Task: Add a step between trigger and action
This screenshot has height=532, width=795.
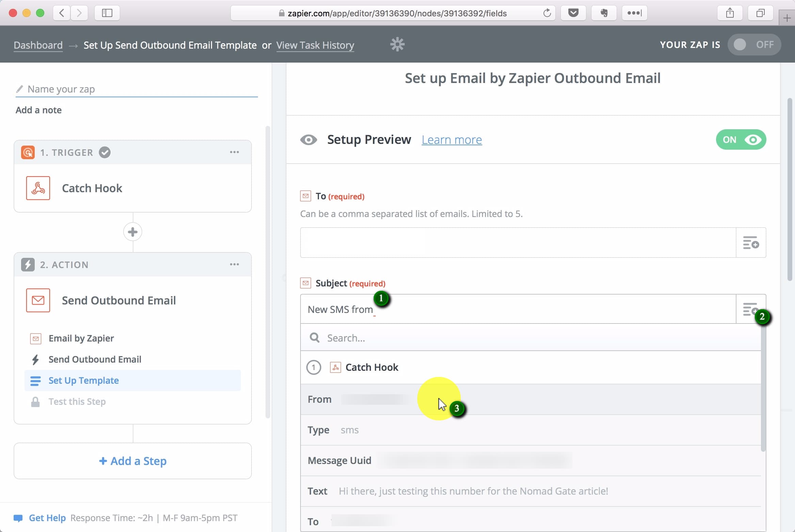Action: click(133, 232)
